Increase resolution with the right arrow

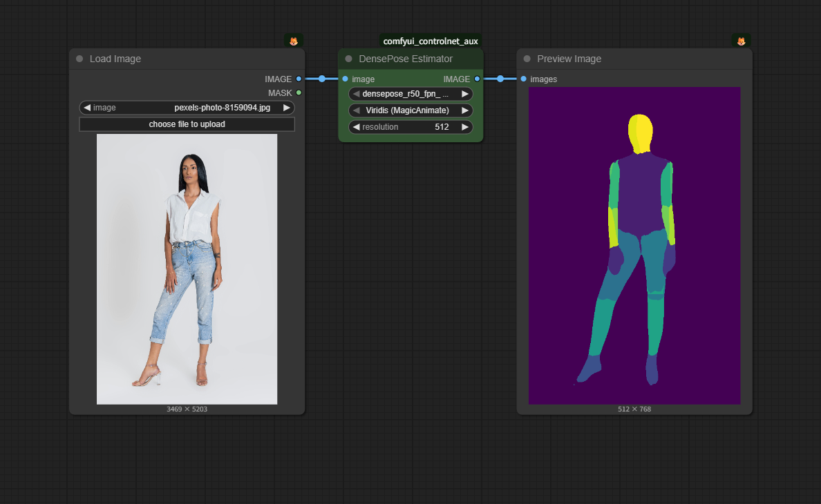[465, 127]
